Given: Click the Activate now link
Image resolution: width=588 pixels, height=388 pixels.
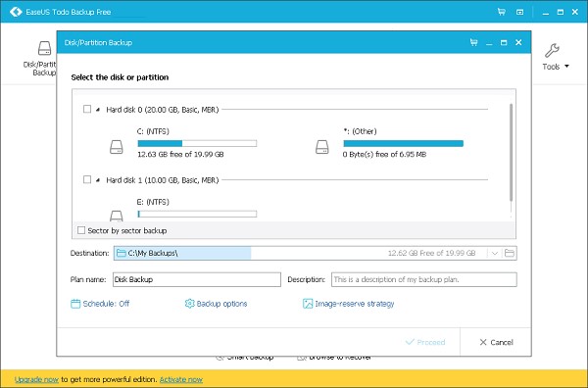Looking at the screenshot, I should pyautogui.click(x=181, y=379).
